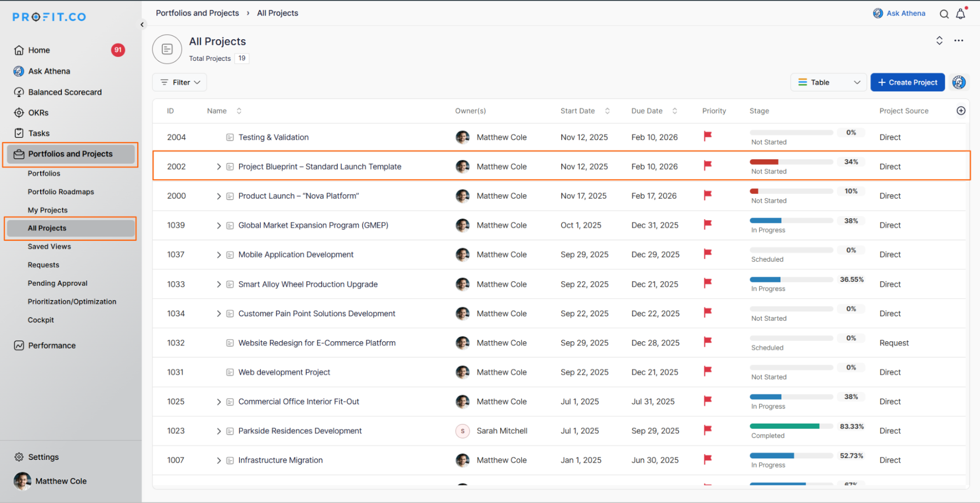Click the Athena assistant icon beside Create Project

(958, 82)
